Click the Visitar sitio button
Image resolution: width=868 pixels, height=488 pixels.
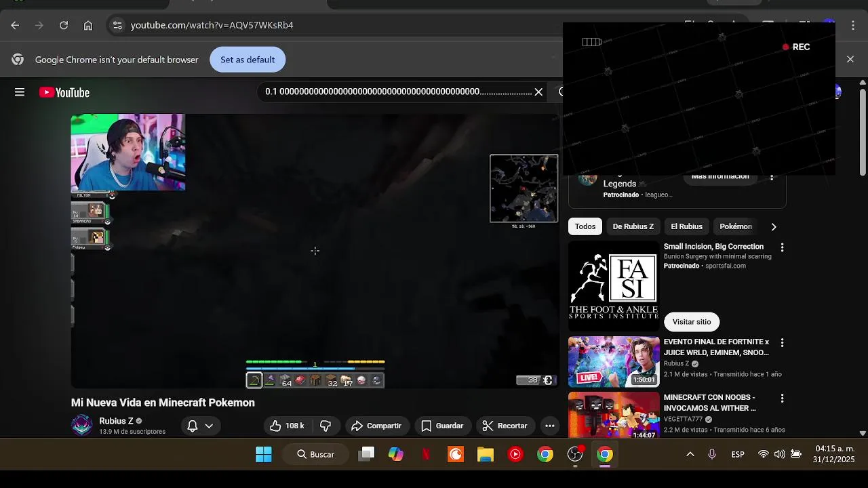692,322
